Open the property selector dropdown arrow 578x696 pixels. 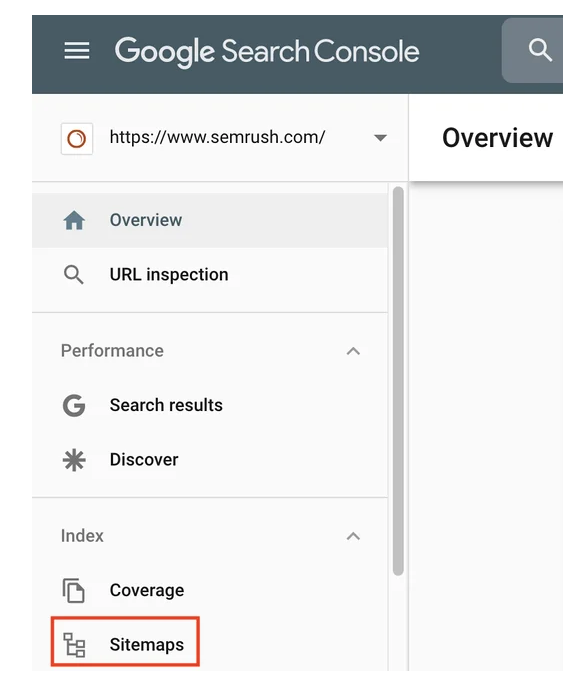(x=380, y=138)
